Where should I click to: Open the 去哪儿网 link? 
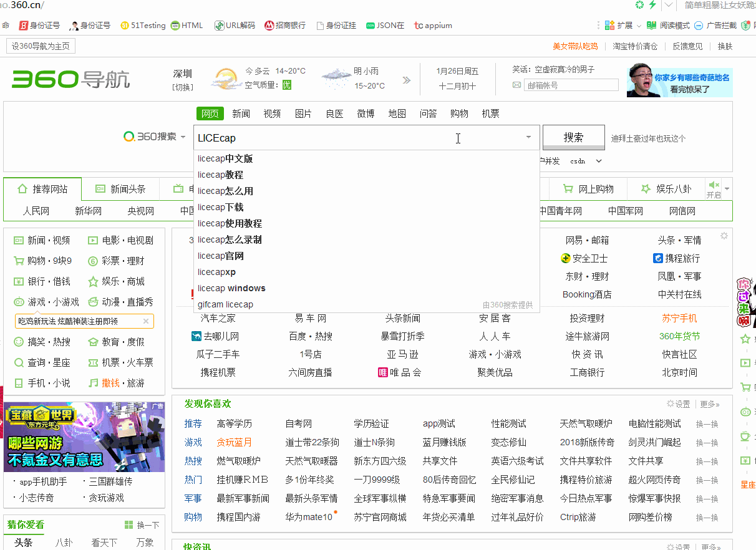tap(215, 336)
